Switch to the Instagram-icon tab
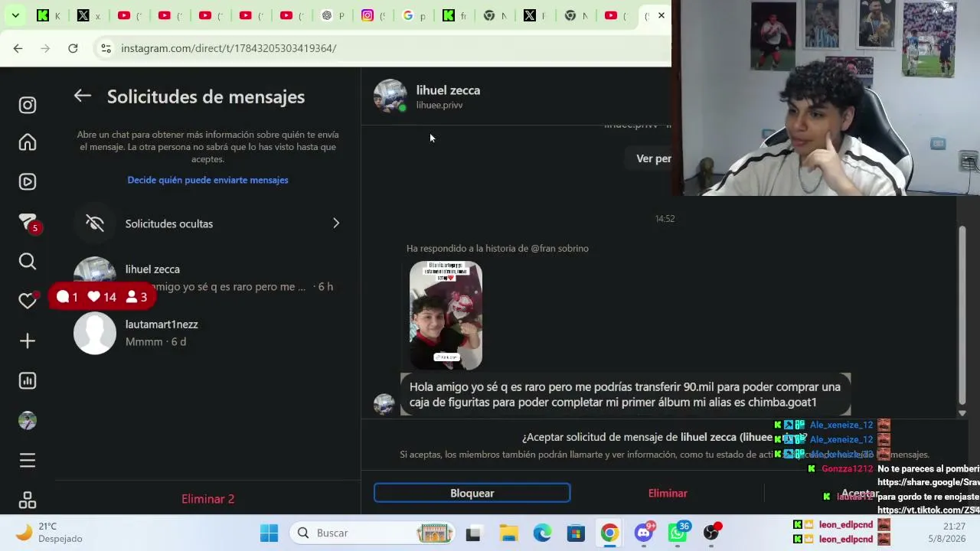Screen dimensions: 980x551 [372, 15]
